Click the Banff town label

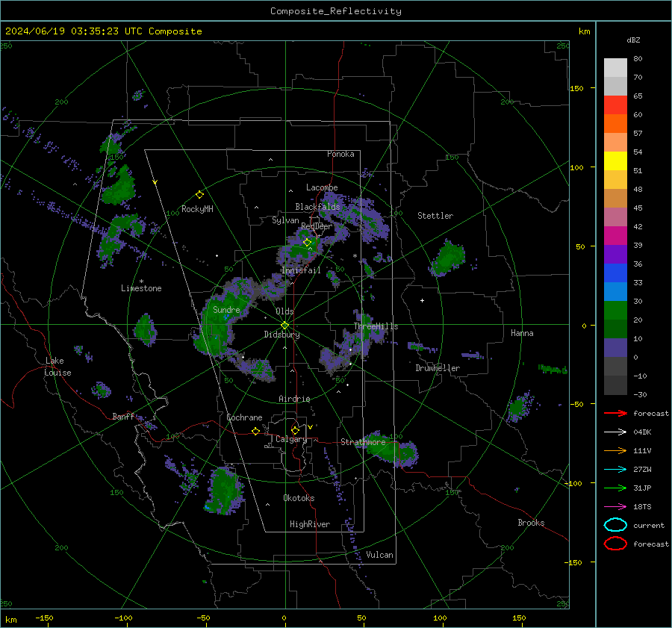[123, 416]
